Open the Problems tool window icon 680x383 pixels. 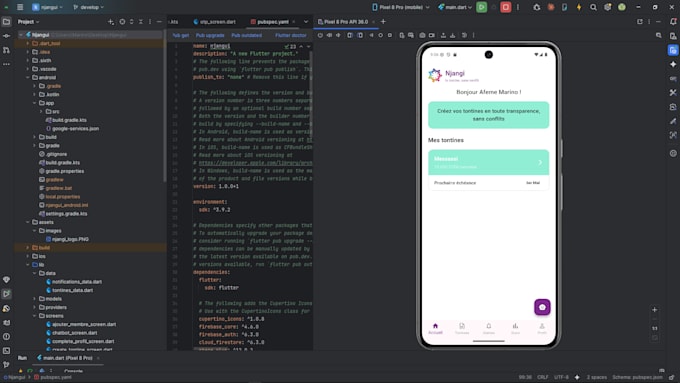tap(7, 337)
